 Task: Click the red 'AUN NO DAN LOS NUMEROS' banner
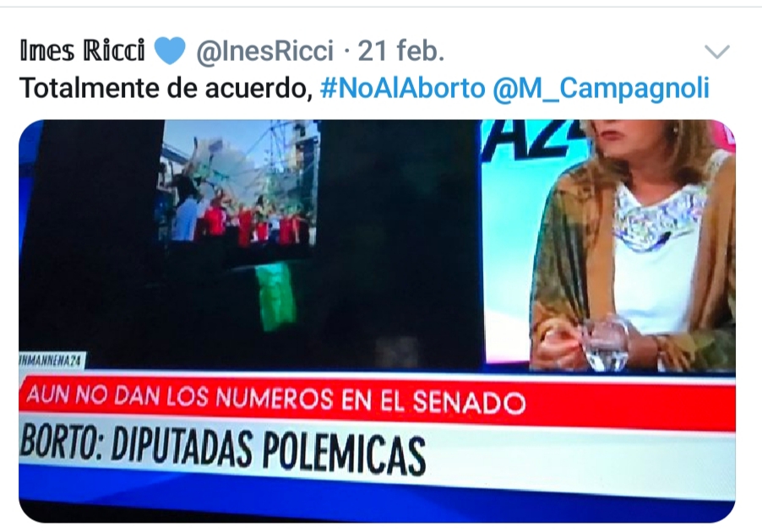pos(377,401)
